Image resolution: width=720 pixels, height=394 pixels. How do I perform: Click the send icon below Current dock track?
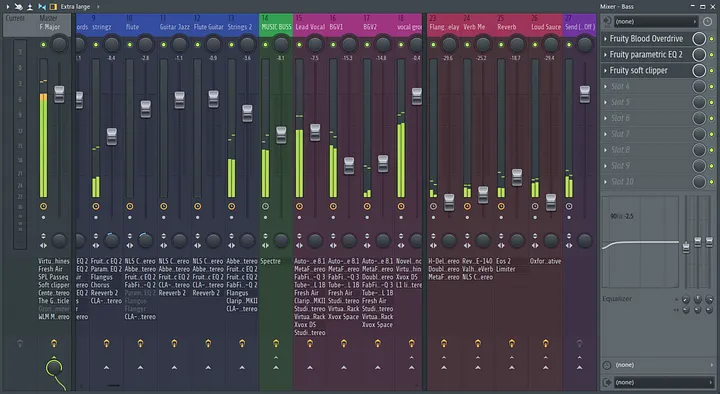tap(20, 343)
